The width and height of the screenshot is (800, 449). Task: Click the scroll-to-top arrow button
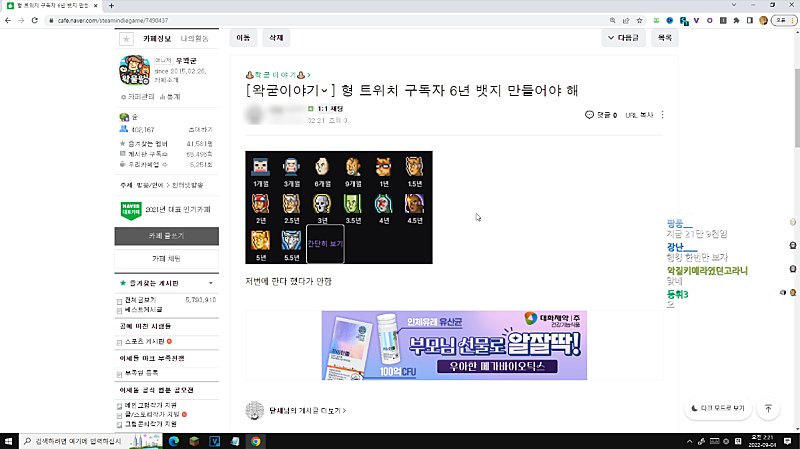(x=768, y=408)
